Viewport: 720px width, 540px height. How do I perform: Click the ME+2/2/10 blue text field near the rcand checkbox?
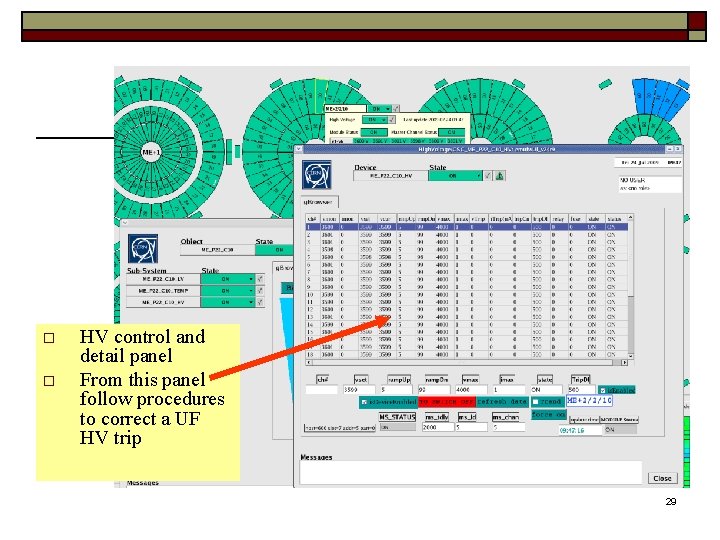pyautogui.click(x=589, y=401)
